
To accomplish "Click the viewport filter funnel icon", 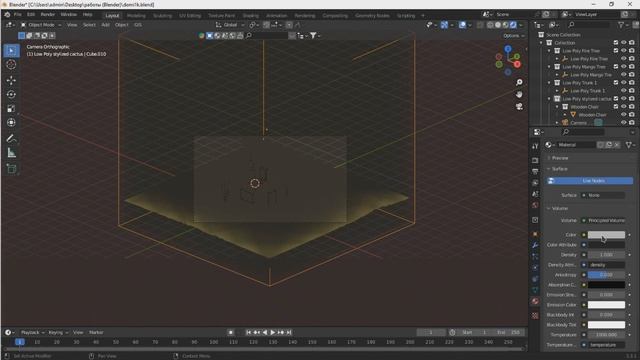I will click(313, 36).
